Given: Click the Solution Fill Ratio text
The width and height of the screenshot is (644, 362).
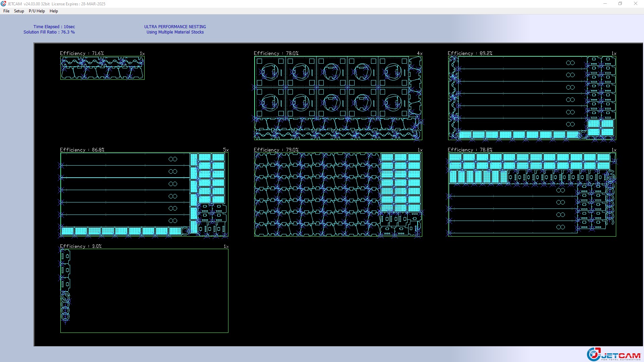Looking at the screenshot, I should pos(49,32).
